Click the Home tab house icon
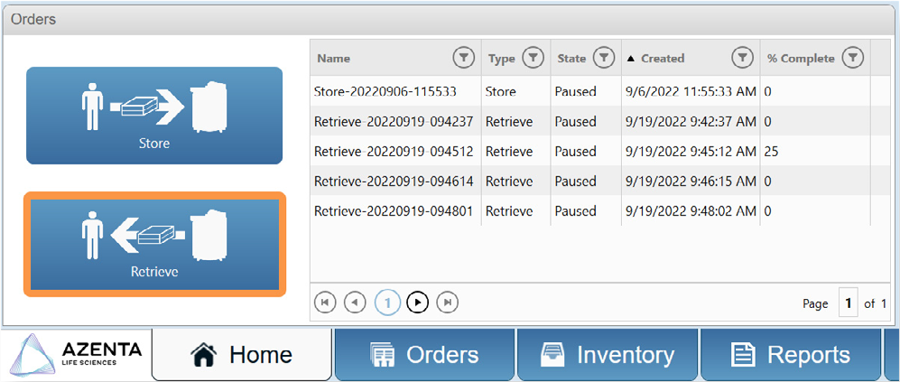The width and height of the screenshot is (900, 382). (x=203, y=355)
